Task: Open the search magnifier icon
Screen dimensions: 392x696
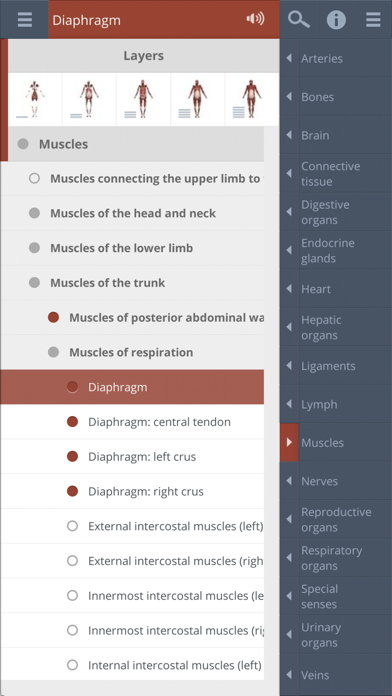Action: tap(299, 20)
